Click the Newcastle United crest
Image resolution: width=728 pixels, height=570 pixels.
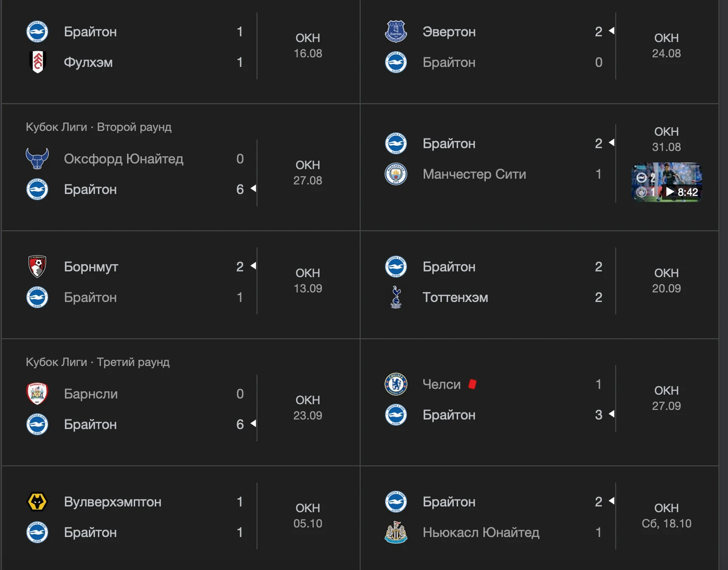[x=396, y=533]
